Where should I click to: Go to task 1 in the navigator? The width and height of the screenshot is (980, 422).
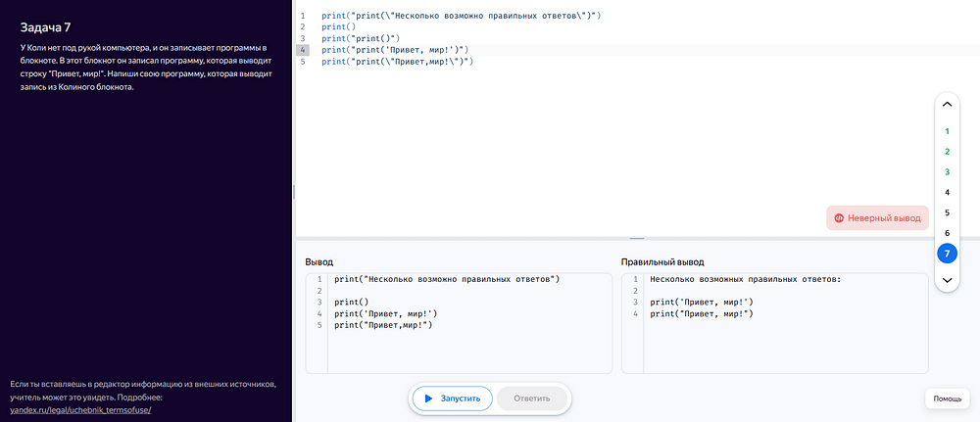947,131
